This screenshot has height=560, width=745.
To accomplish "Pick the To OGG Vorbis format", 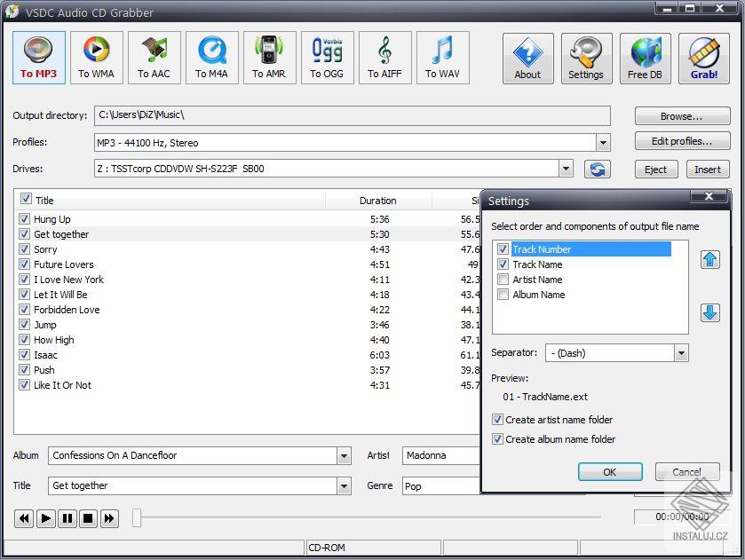I will [x=327, y=57].
